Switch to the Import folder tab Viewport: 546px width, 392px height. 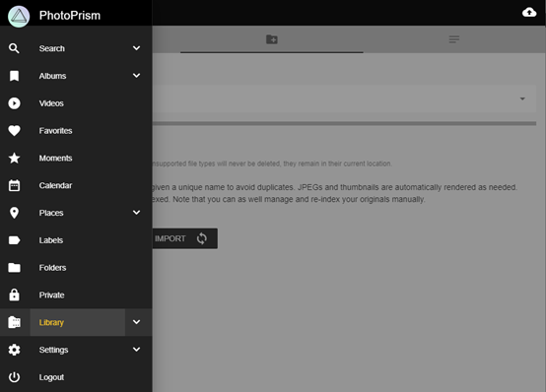[x=272, y=39]
